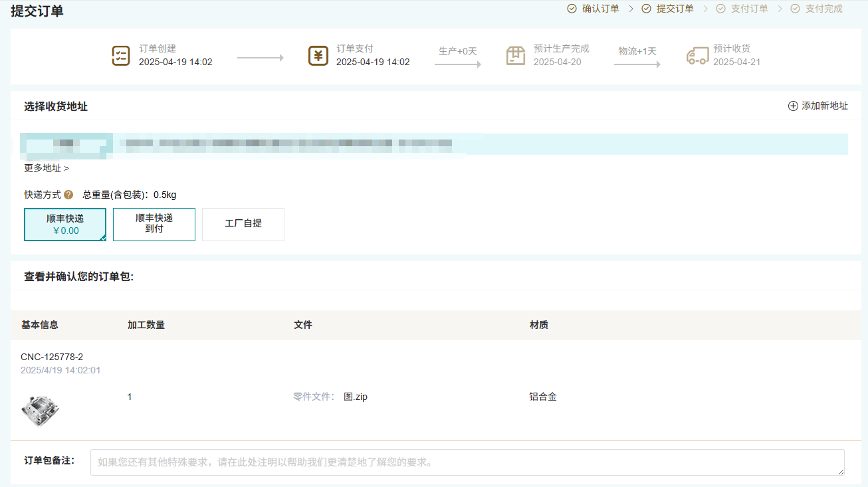
Task: Select 工厂自提 pickup option
Action: pyautogui.click(x=243, y=224)
